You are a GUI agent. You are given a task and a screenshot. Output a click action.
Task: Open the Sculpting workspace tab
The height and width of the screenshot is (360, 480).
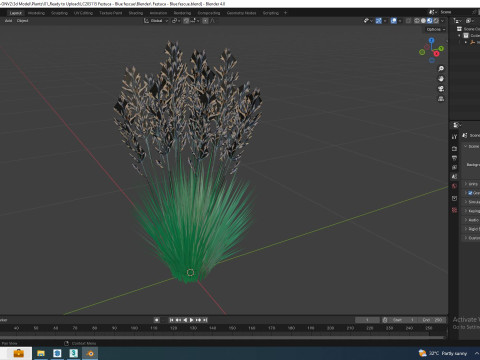tap(59, 13)
